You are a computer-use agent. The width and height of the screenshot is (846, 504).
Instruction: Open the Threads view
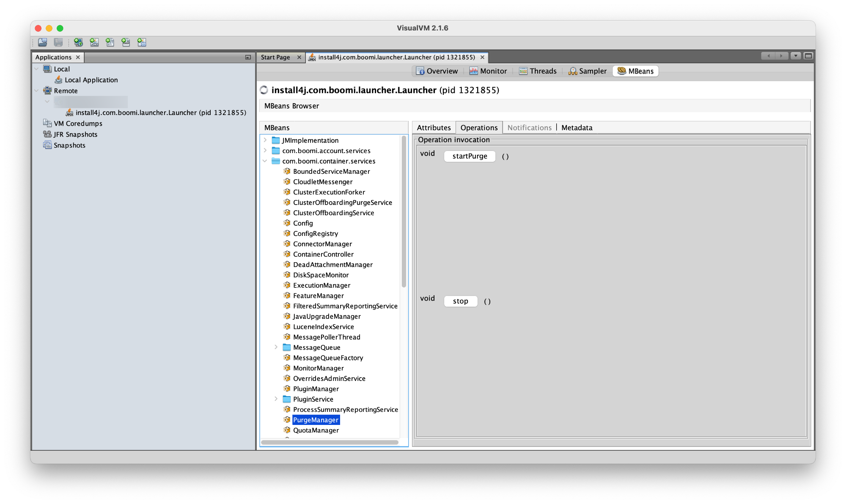[x=538, y=71]
